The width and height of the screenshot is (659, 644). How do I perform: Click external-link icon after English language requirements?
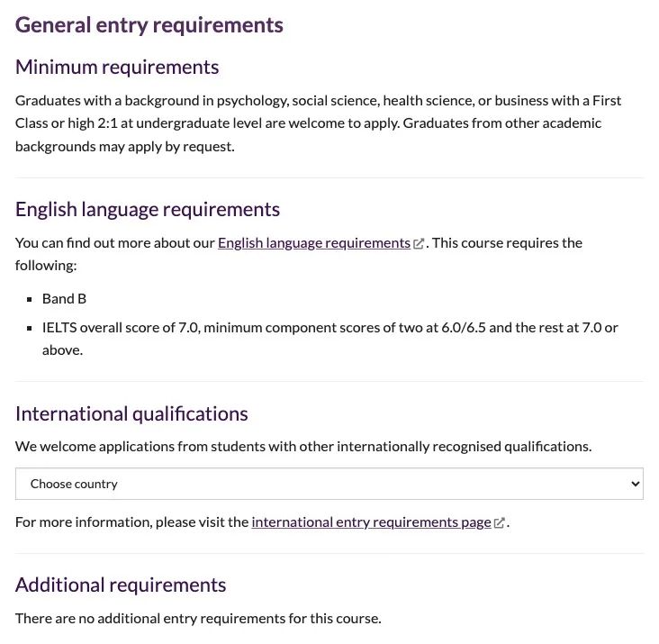[x=419, y=244]
